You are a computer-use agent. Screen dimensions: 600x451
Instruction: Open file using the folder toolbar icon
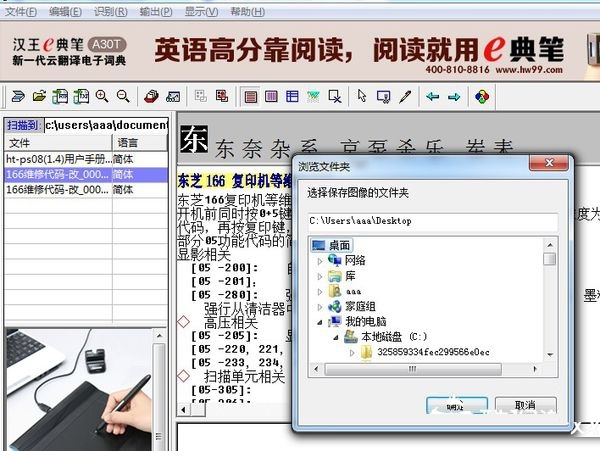(39, 96)
